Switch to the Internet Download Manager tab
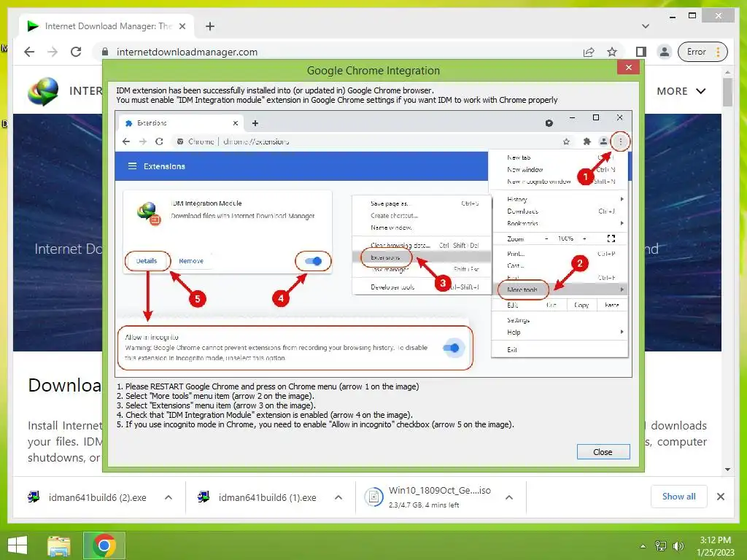The height and width of the screenshot is (560, 747). pyautogui.click(x=107, y=26)
